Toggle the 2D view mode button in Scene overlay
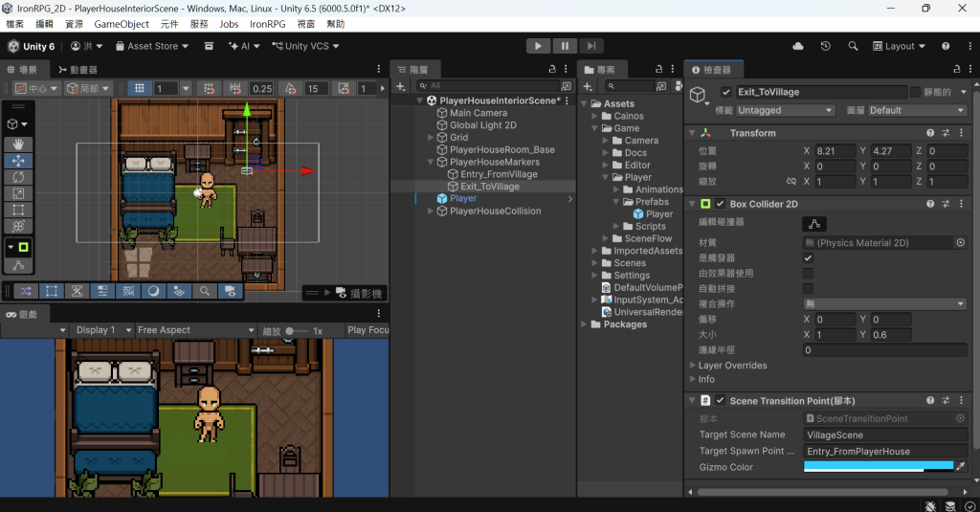This screenshot has width=980, height=512. (52, 291)
